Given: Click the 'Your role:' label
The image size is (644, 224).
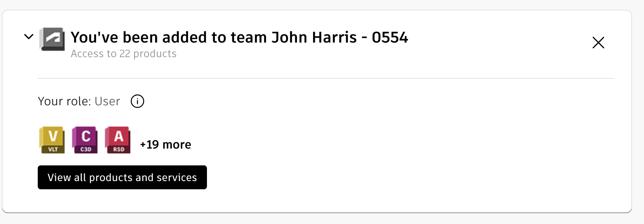Looking at the screenshot, I should pos(64,101).
